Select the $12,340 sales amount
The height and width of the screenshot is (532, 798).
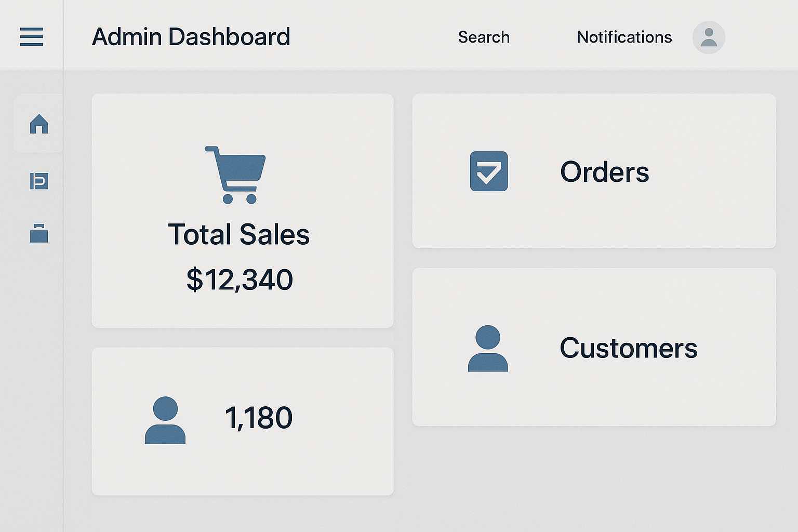[x=240, y=280]
